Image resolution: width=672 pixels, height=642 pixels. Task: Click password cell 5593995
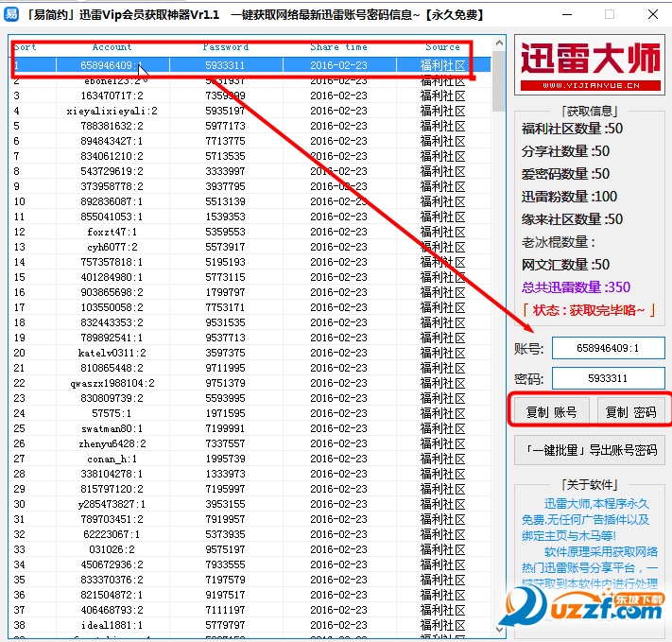(x=226, y=398)
